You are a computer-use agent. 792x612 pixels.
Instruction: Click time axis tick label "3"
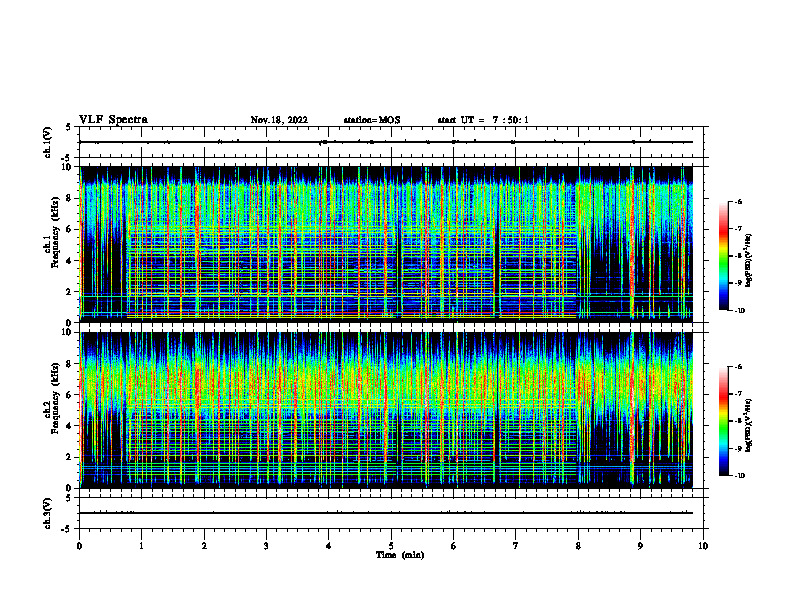point(266,546)
